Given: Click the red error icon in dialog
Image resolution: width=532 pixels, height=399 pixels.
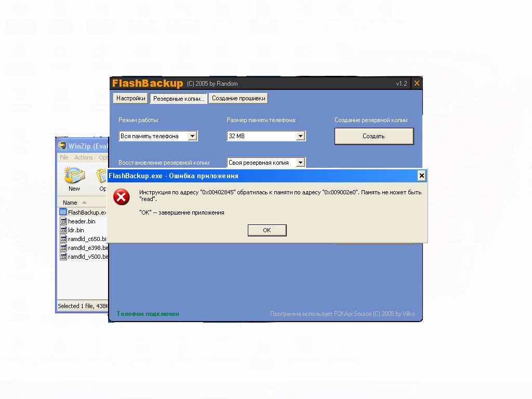Looking at the screenshot, I should [121, 197].
